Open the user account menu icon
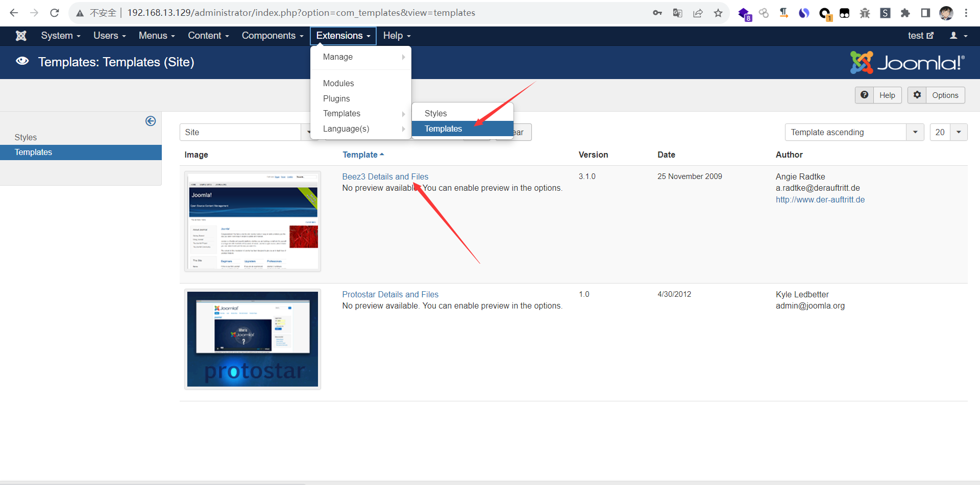This screenshot has height=485, width=980. point(958,36)
